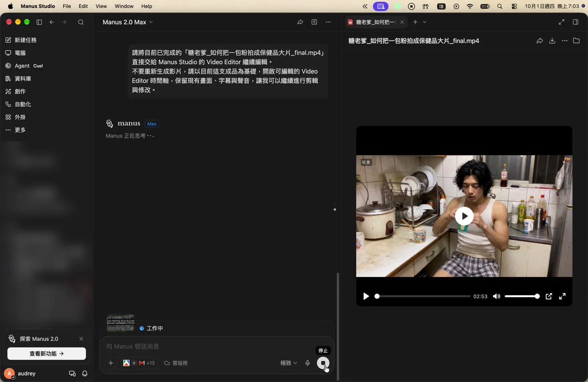Click 查看新功能 button
The width and height of the screenshot is (588, 382).
point(47,354)
